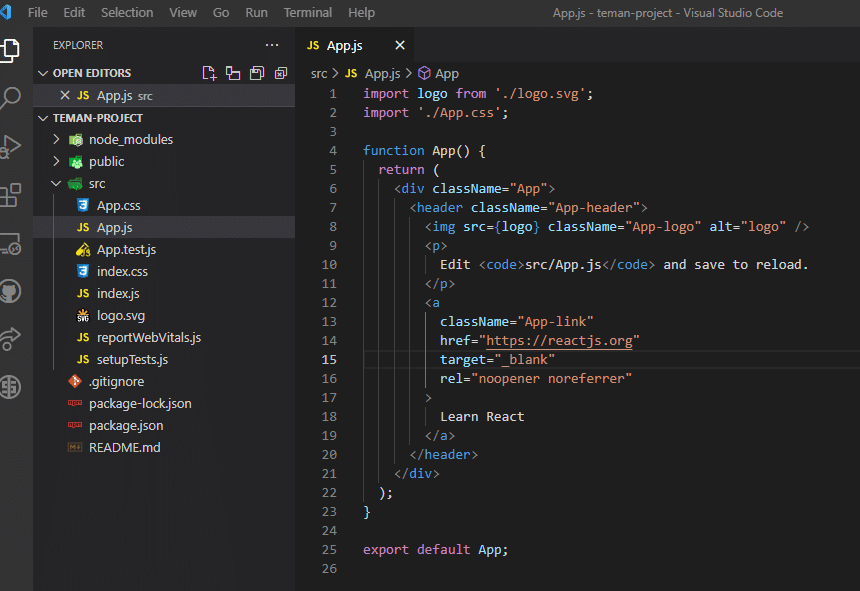Click the New Untitled File icon
The height and width of the screenshot is (591, 860).
click(209, 73)
